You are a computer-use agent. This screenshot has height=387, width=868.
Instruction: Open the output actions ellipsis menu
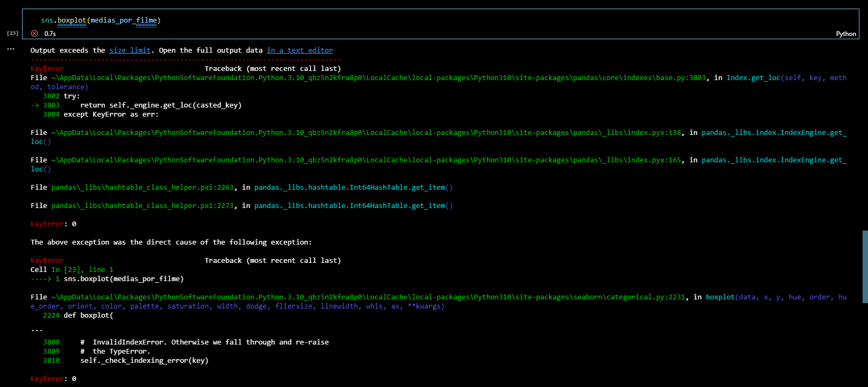coord(11,49)
